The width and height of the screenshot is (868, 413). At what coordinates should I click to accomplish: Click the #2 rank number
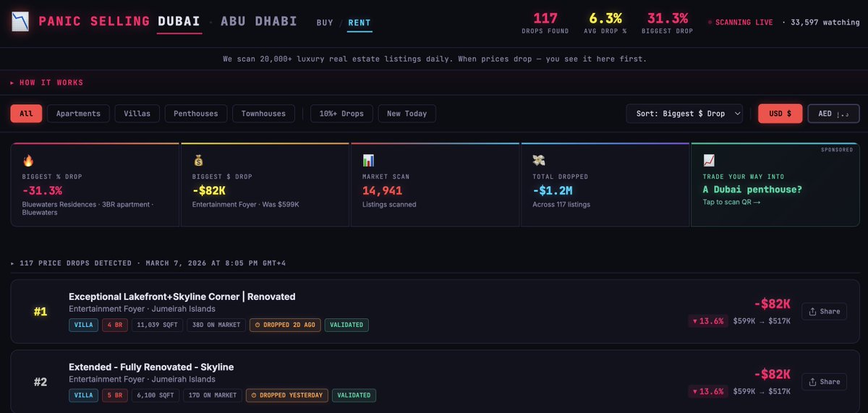41,382
